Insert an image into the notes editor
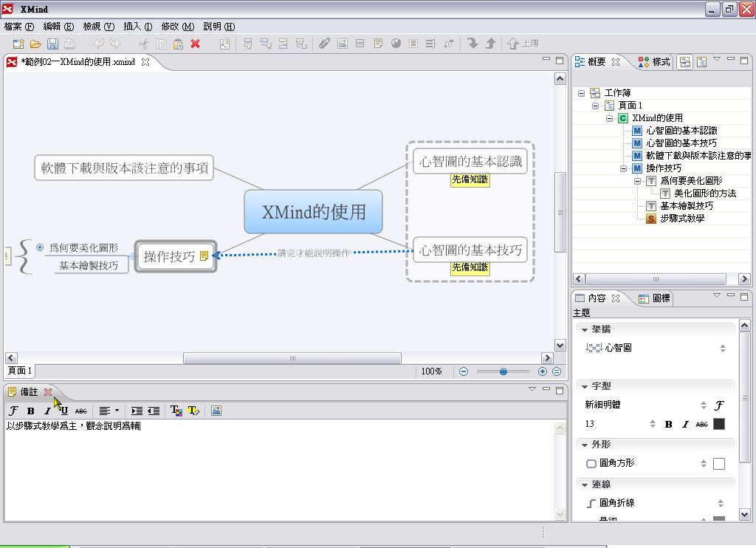Image resolution: width=756 pixels, height=548 pixels. tap(216, 411)
